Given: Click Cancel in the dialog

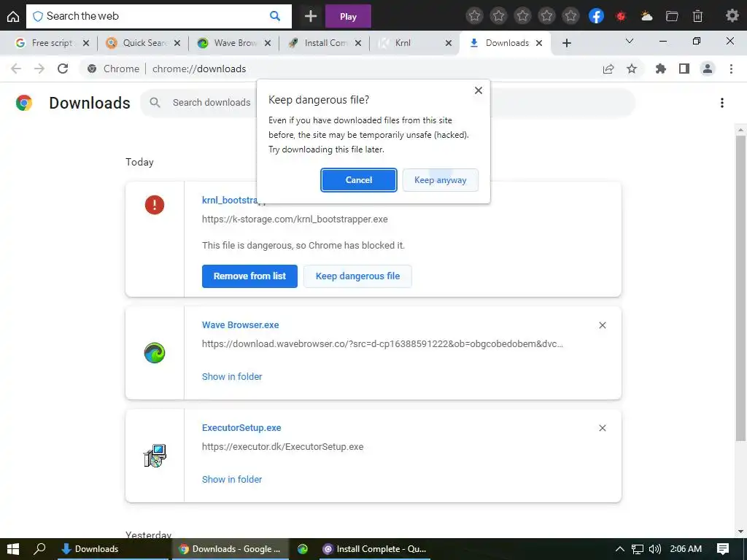Looking at the screenshot, I should 359,180.
